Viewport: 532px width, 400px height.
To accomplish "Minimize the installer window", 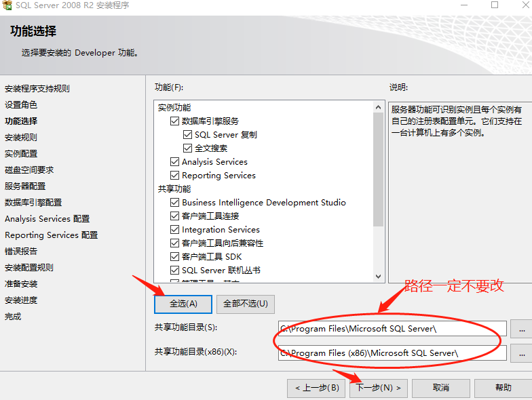I will (464, 5).
